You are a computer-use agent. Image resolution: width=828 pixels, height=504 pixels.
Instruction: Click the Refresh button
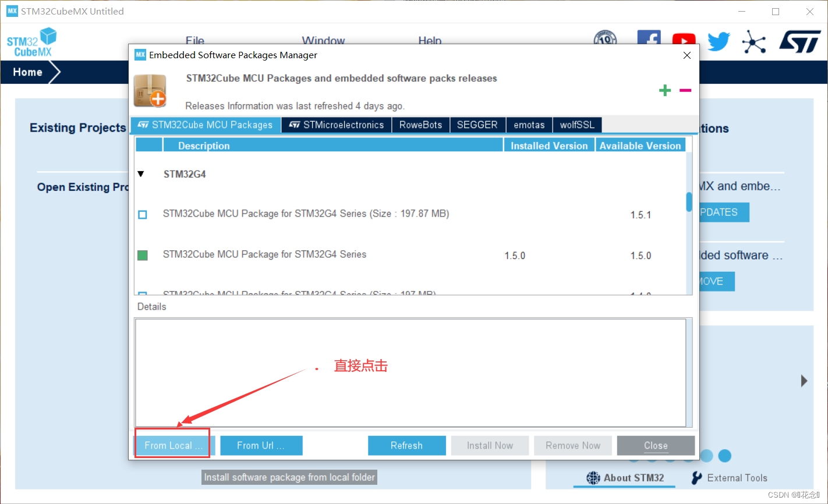point(406,445)
